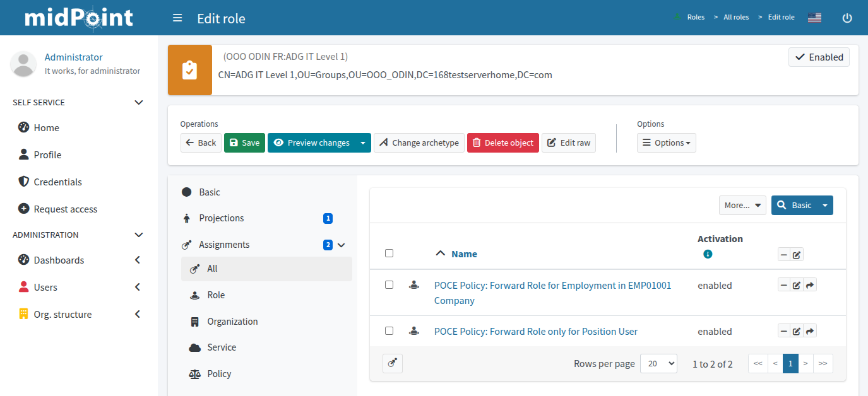Open the Roles breadcrumb link
The image size is (868, 396).
tap(696, 17)
